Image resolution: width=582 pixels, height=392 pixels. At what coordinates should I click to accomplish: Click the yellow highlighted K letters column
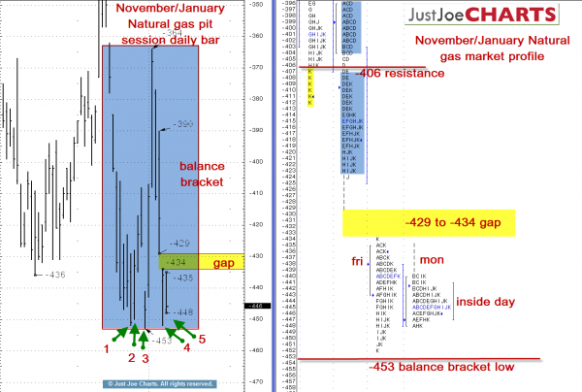pyautogui.click(x=310, y=87)
